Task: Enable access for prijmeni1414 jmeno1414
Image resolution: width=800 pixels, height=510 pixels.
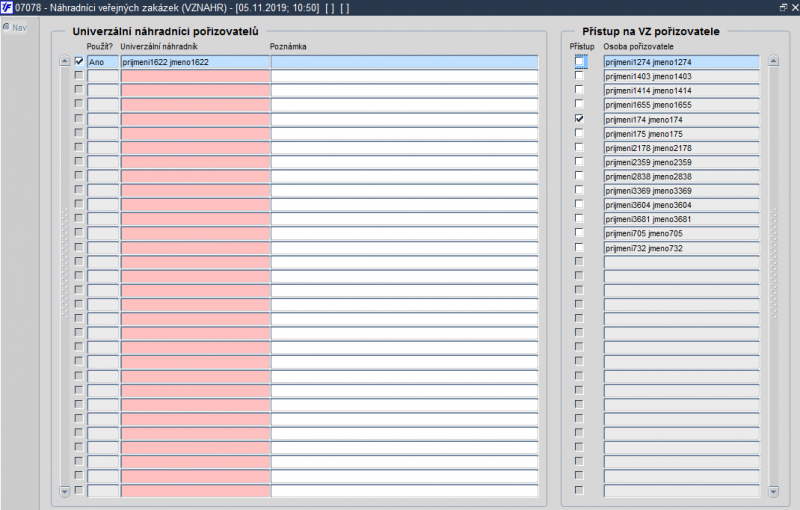Action: [x=579, y=90]
